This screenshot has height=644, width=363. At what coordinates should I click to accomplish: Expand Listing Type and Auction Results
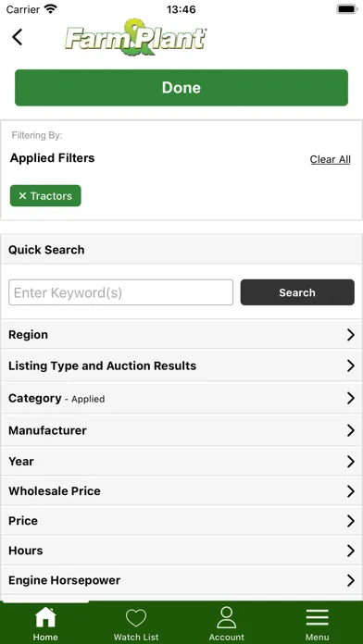pyautogui.click(x=181, y=365)
